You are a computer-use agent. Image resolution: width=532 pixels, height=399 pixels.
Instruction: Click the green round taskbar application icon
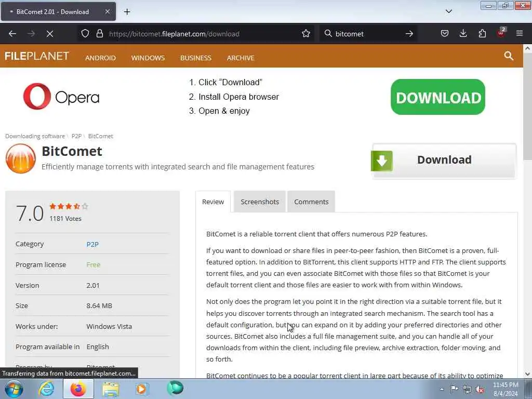coord(175,388)
